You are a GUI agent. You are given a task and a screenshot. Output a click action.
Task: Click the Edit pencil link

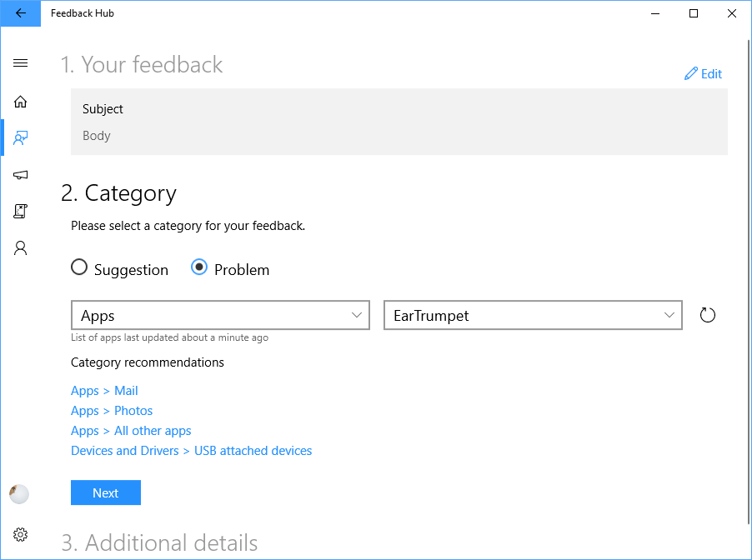pyautogui.click(x=703, y=74)
